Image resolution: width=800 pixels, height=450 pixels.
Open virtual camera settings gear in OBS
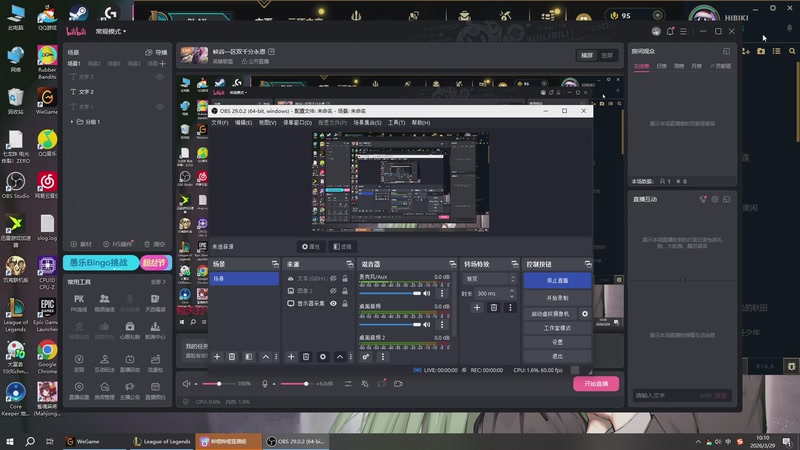pos(585,314)
